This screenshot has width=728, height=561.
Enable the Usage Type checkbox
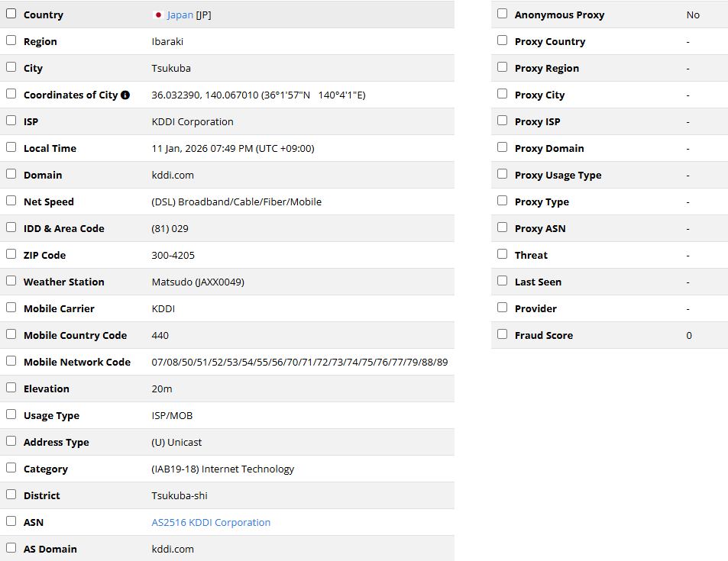click(11, 414)
